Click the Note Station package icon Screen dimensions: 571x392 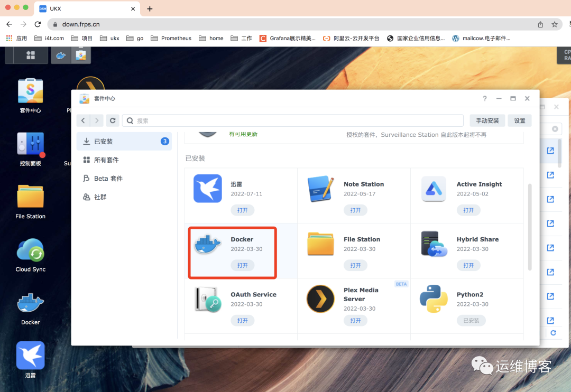(320, 189)
